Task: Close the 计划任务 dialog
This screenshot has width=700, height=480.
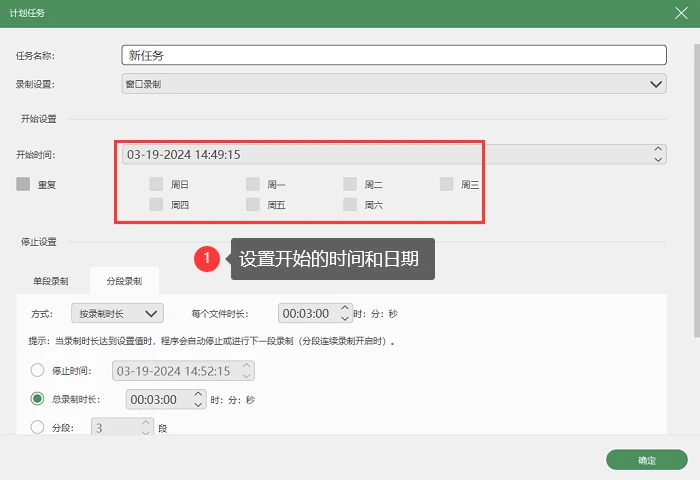Action: pos(681,13)
